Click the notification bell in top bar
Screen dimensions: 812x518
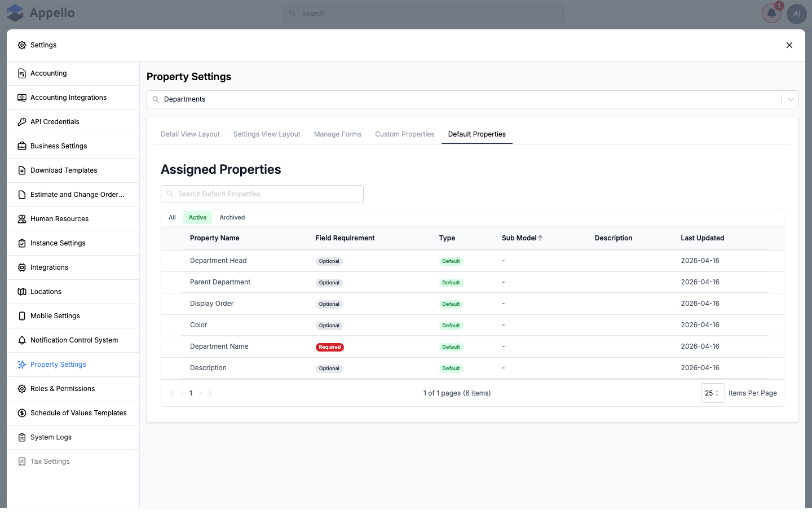(771, 14)
